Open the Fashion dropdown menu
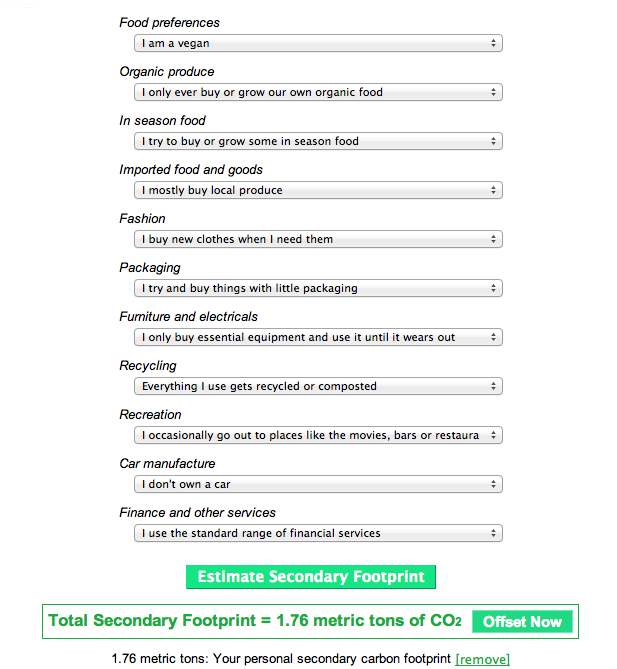 318,239
